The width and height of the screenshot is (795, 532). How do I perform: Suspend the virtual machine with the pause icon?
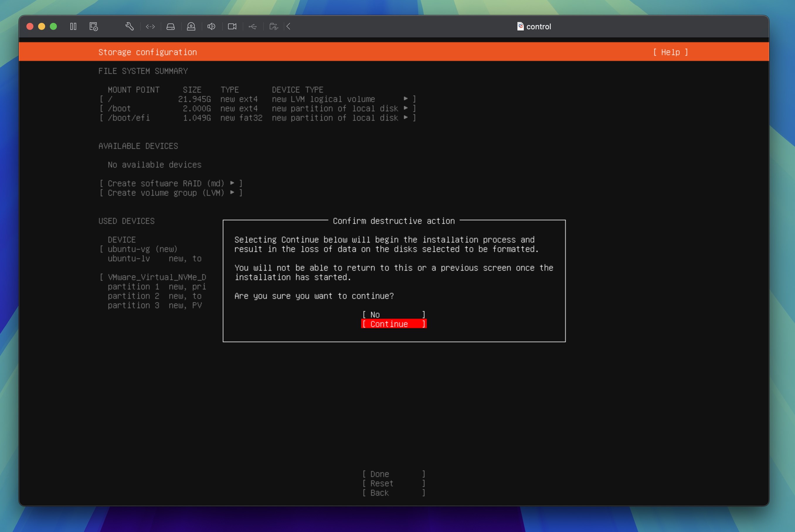pos(73,26)
